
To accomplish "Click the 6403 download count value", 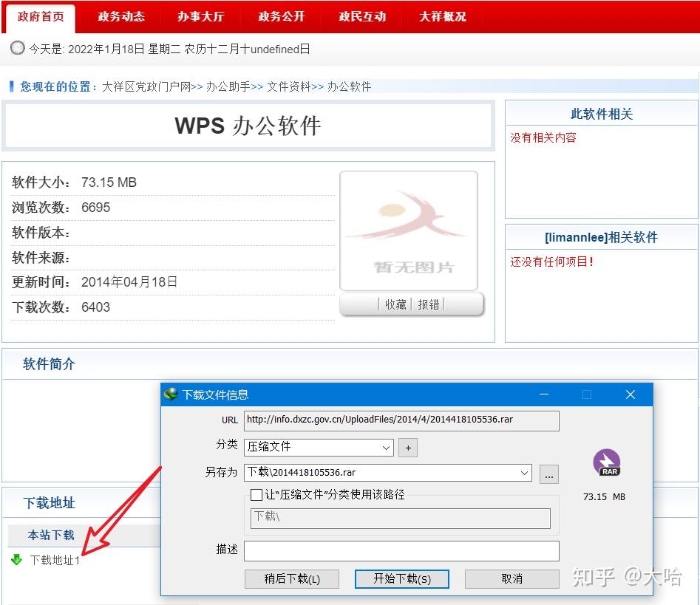I will click(x=95, y=307).
